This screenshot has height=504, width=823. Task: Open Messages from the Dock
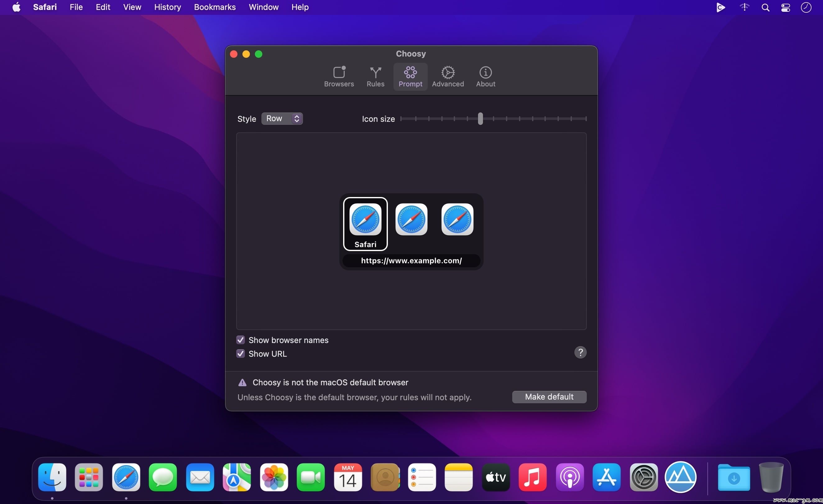tap(163, 477)
